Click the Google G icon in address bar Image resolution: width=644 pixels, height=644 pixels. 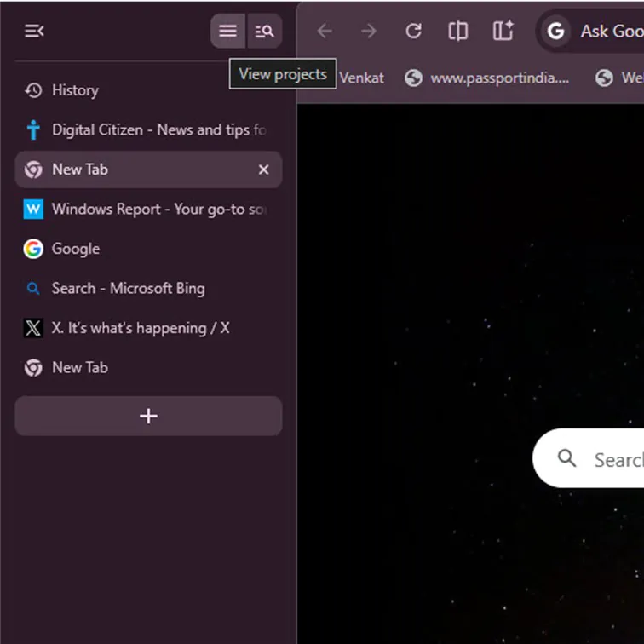tap(556, 32)
